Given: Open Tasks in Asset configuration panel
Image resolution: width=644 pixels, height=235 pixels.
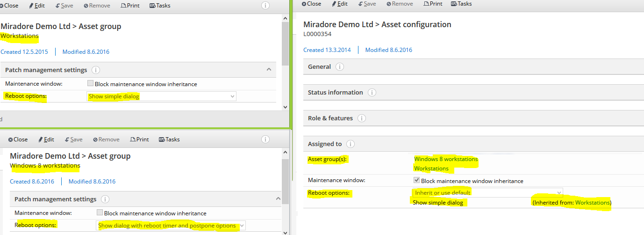Looking at the screenshot, I should coord(461,4).
